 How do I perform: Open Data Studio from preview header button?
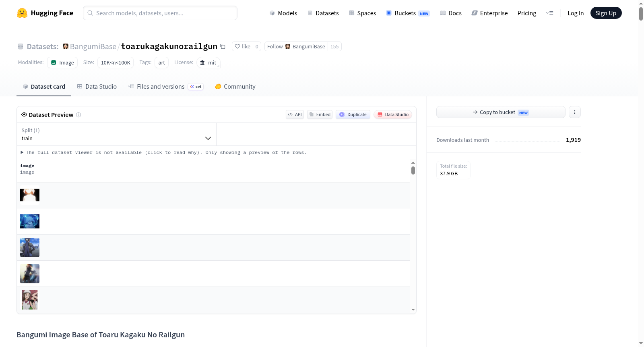click(393, 114)
